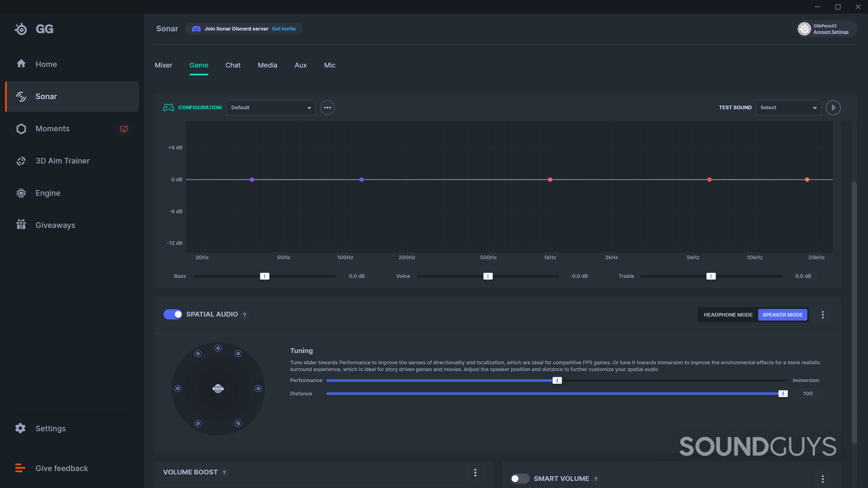Screen dimensions: 868x488
Task: Select the pink EQ point at 1kHz
Action: click(x=550, y=180)
